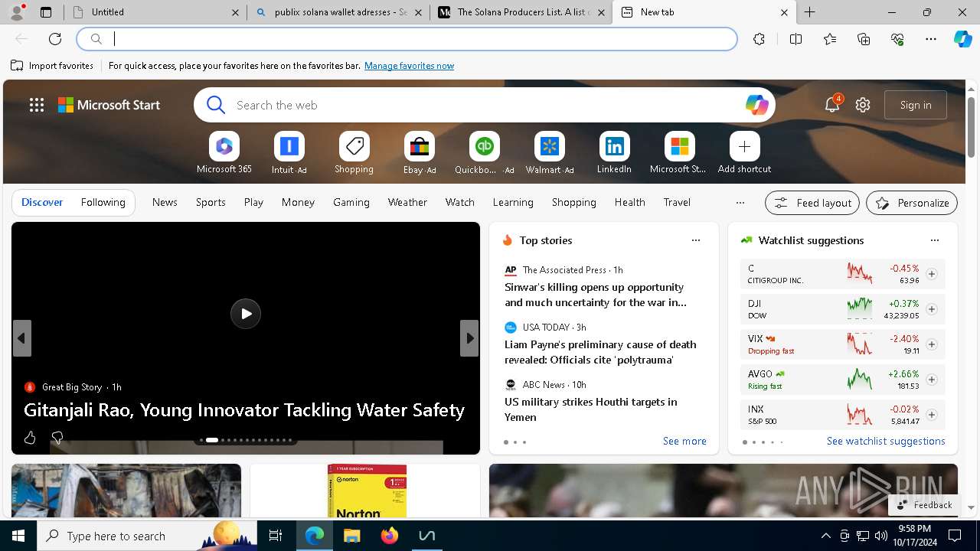Viewport: 980px width, 551px height.
Task: Click the Sign in button
Action: pos(916,105)
